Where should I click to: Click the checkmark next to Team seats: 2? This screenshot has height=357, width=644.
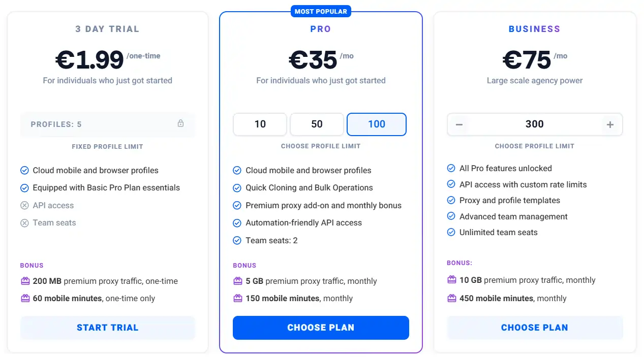pos(237,240)
